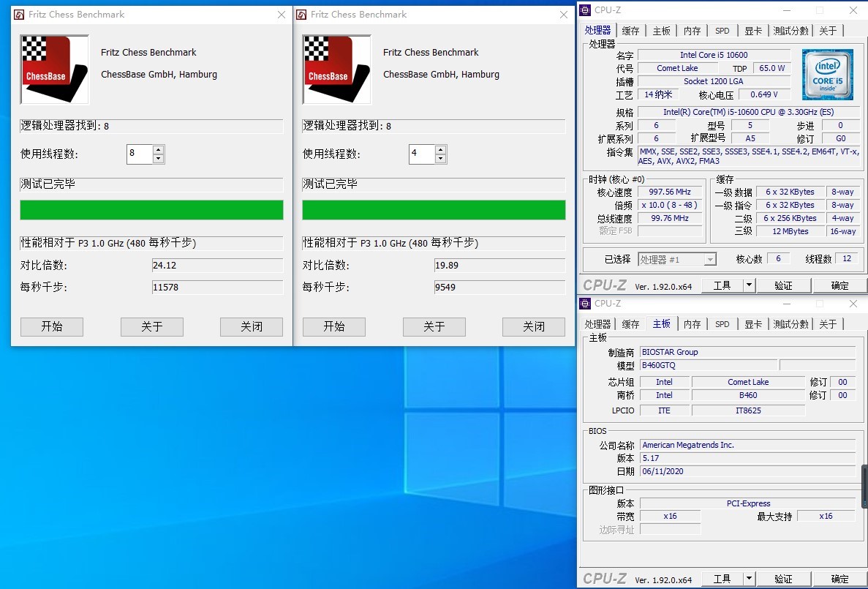Click title bar icon of left Fritz window
868x589 pixels.
point(19,15)
